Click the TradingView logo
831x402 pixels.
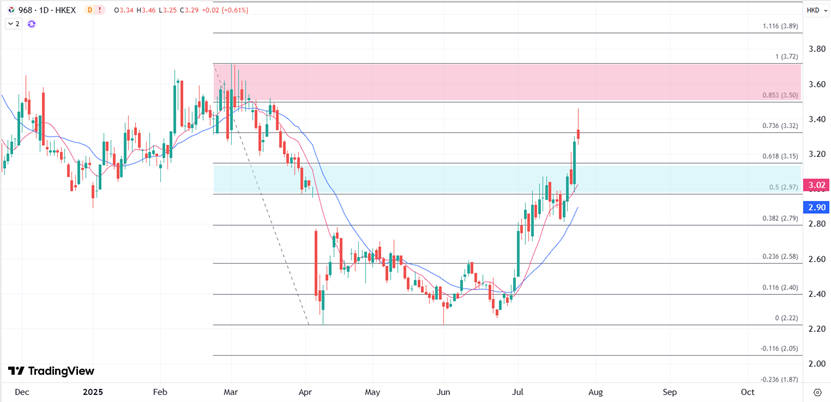coord(51,371)
